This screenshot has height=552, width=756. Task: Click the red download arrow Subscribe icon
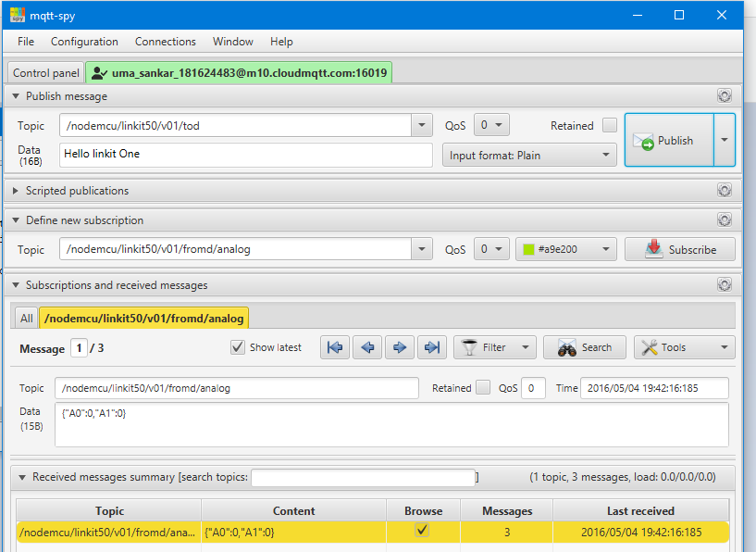pyautogui.click(x=654, y=249)
